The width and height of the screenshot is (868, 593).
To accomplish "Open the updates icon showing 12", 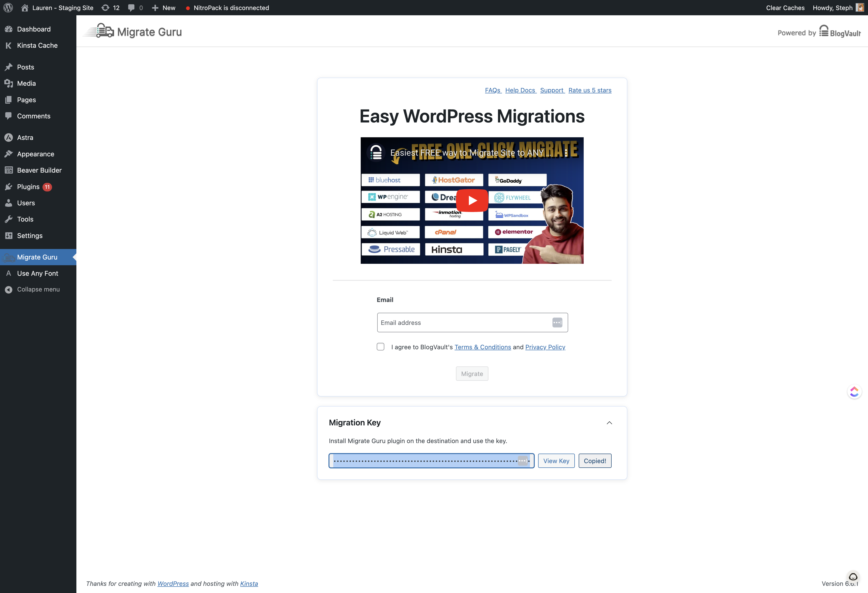I will point(111,7).
